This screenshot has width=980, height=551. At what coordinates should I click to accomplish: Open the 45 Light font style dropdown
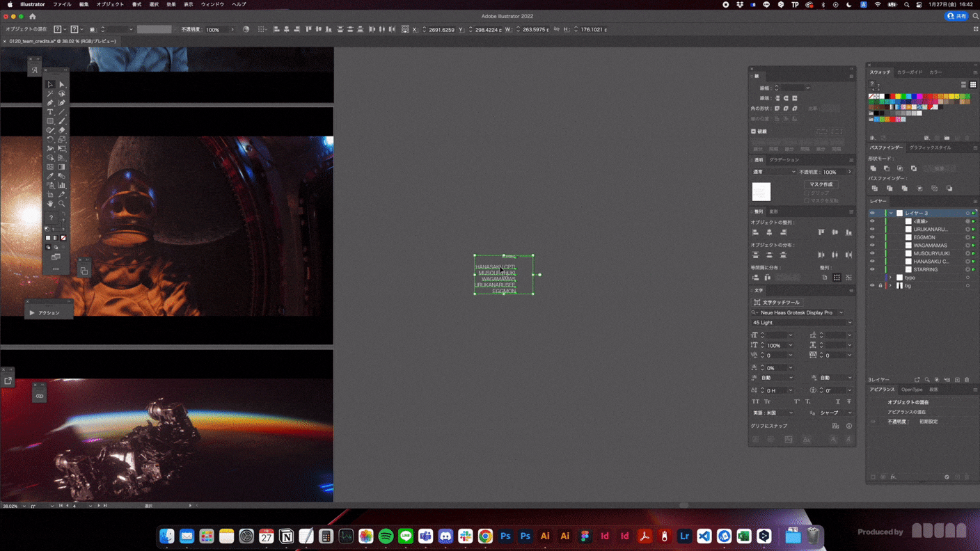click(x=849, y=323)
